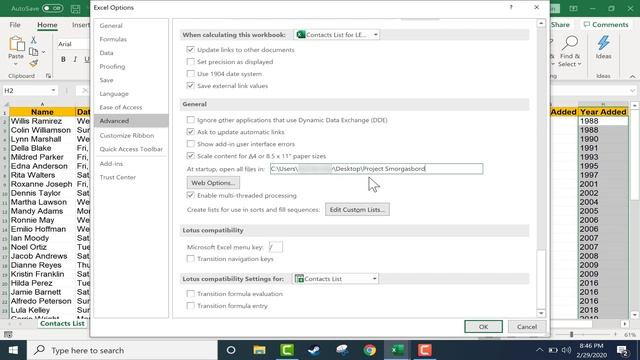
Task: Open Paste options dropdown arrow
Action: point(16,64)
